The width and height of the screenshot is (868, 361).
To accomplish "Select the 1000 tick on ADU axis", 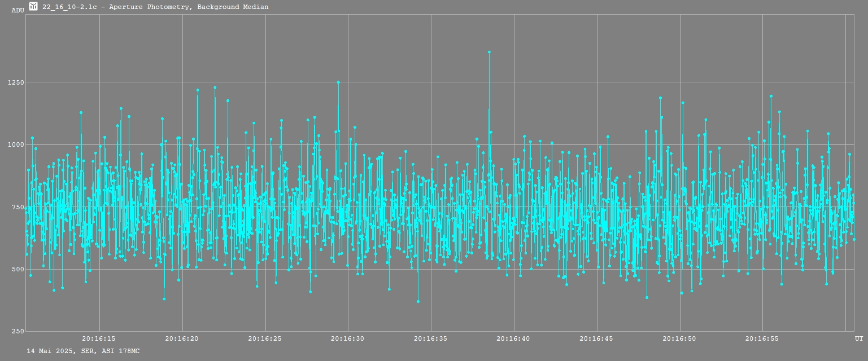I will [x=16, y=144].
